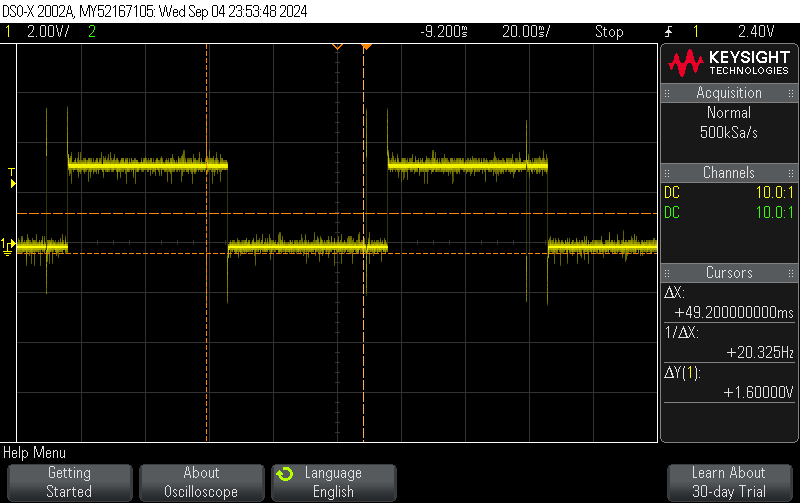Expand the Acquisition panel header
800x503 pixels.
[729, 93]
